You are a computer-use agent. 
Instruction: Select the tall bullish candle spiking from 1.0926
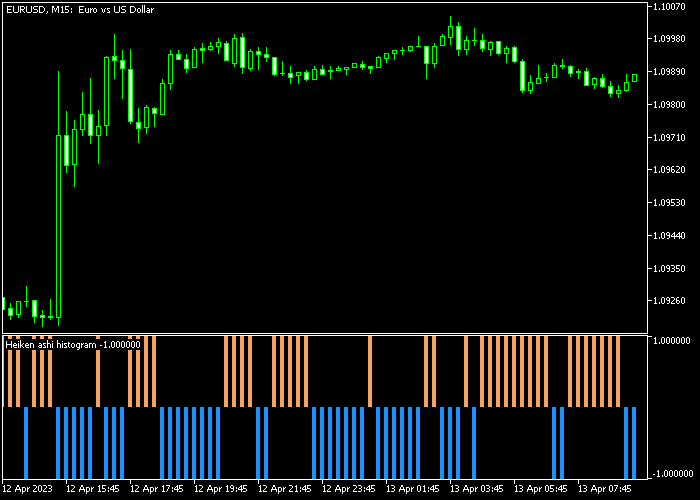point(58,226)
